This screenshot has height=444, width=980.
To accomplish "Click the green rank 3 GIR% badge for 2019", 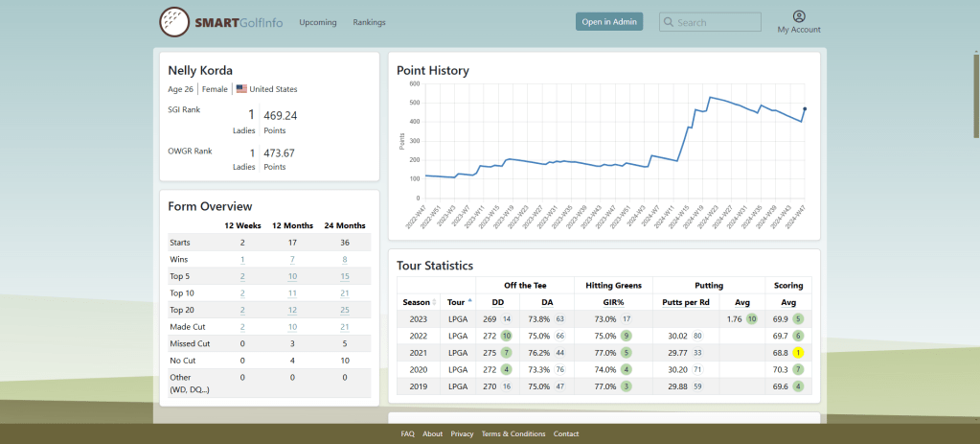I will pos(626,386).
